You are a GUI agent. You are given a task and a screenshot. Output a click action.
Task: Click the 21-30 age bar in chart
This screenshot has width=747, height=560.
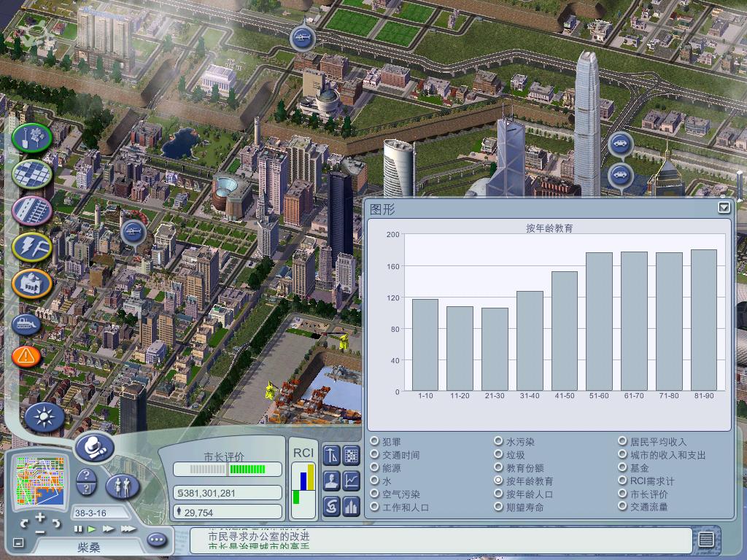click(x=495, y=349)
